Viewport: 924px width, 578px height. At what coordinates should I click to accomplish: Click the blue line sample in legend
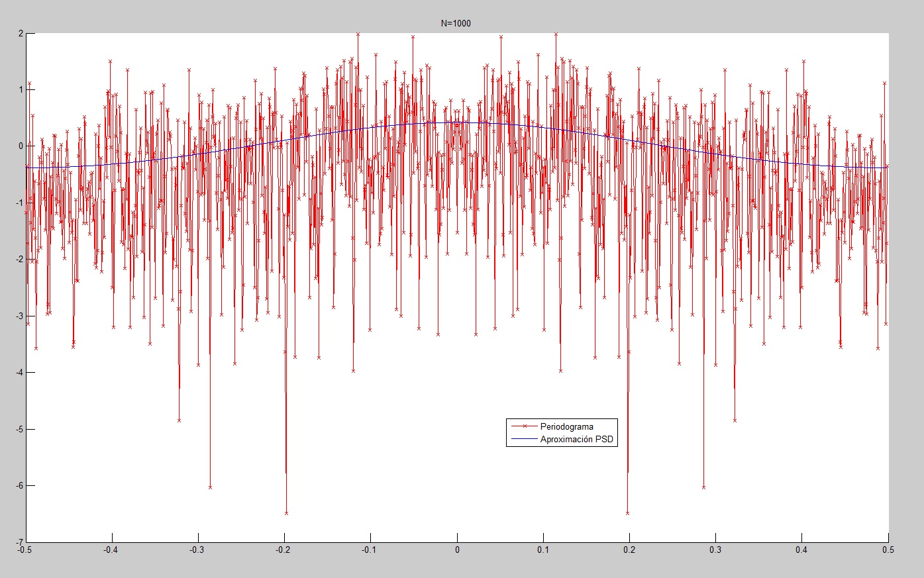click(523, 439)
